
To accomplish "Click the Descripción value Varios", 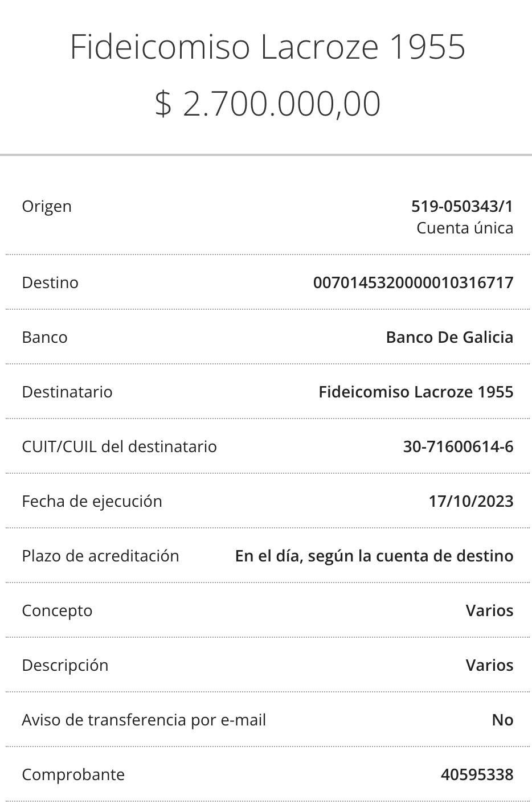I will point(489,665).
